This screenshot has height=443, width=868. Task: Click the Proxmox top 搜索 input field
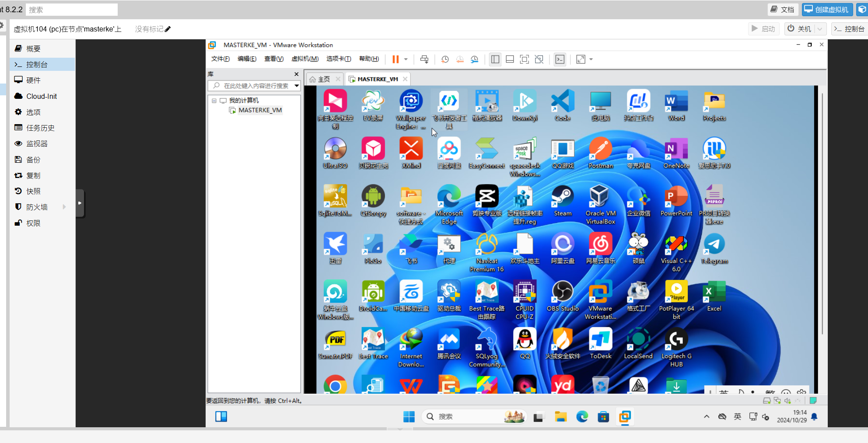point(72,10)
